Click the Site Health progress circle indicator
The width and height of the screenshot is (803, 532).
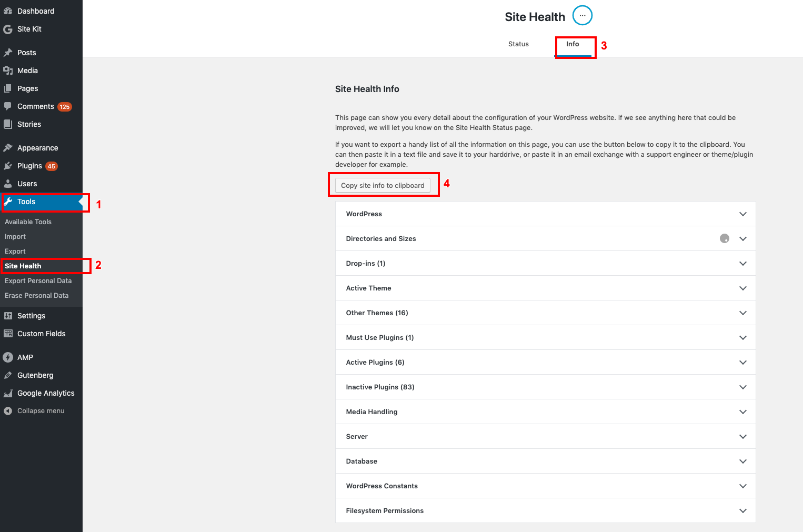point(582,16)
